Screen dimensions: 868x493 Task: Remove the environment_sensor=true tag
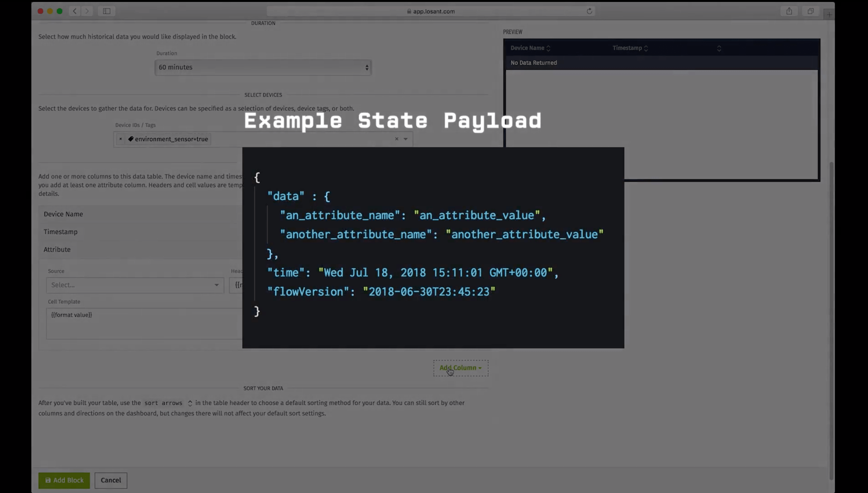(120, 139)
